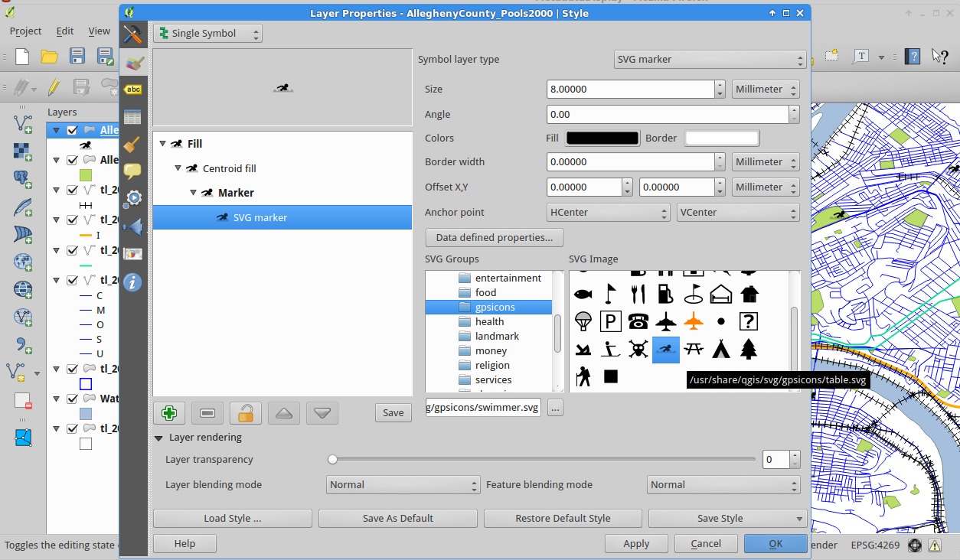Uncheck the bottom tl_20 layer checkbox
This screenshot has width=960, height=560.
click(72, 428)
